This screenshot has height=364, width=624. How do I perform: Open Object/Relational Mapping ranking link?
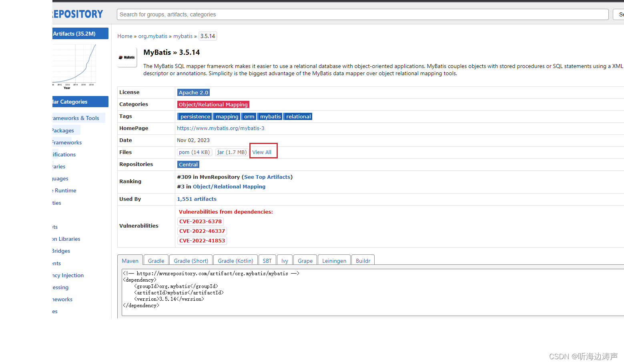[x=229, y=186]
